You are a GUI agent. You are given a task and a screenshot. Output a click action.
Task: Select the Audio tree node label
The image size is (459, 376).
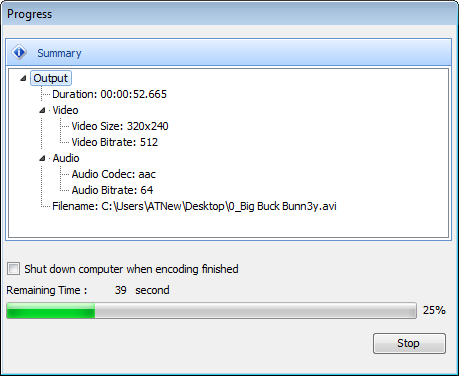[66, 158]
